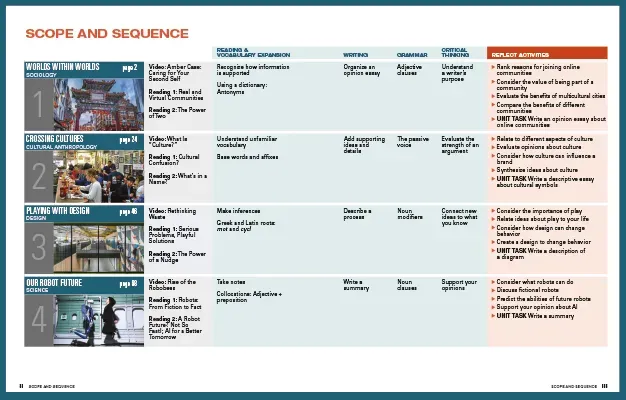The width and height of the screenshot is (626, 400).
Task: Click the arrow bullet beside Consider what robots can do
Action: pyautogui.click(x=492, y=282)
